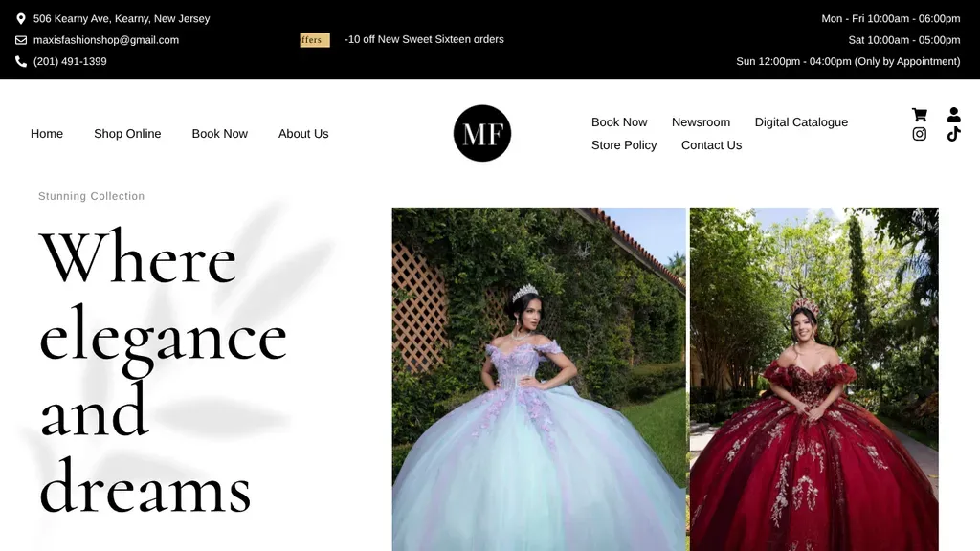This screenshot has height=551, width=980.
Task: Click the Where elegance and dreams heading
Action: (x=163, y=372)
